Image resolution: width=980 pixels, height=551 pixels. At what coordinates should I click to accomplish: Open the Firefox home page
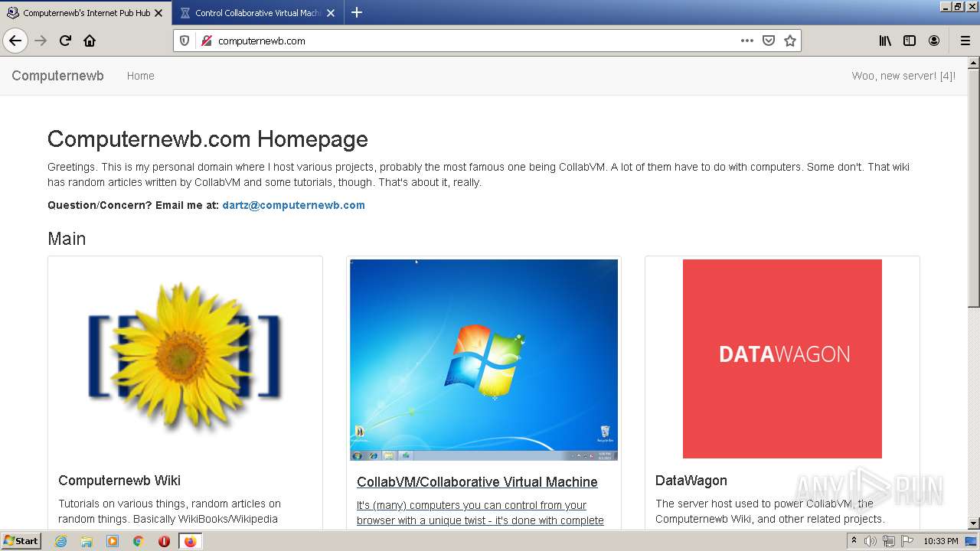click(90, 41)
